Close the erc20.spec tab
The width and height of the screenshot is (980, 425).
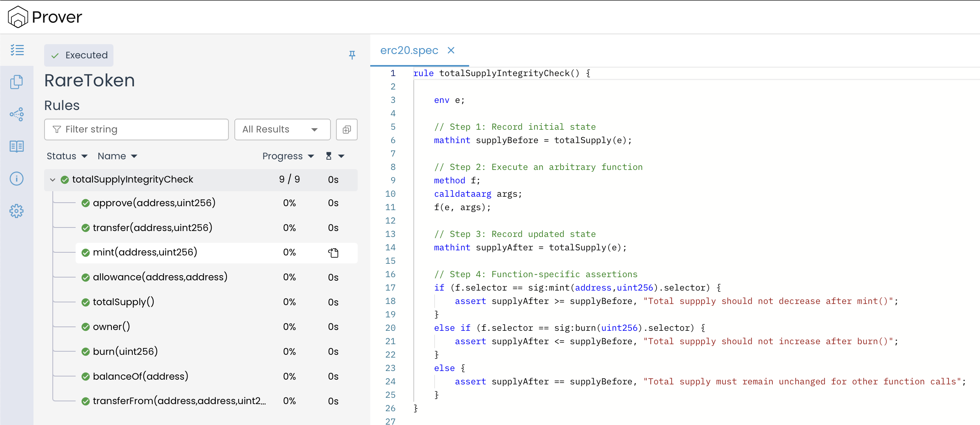pyautogui.click(x=451, y=50)
